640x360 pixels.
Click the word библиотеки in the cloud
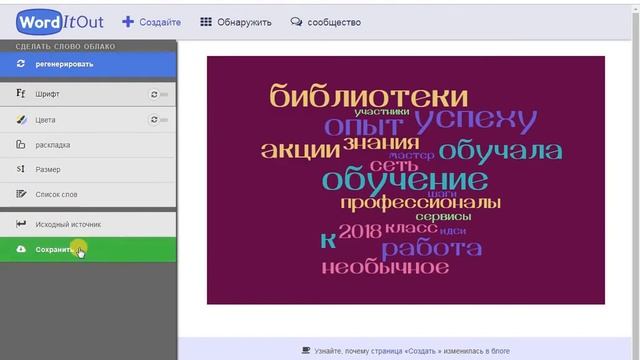(369, 96)
